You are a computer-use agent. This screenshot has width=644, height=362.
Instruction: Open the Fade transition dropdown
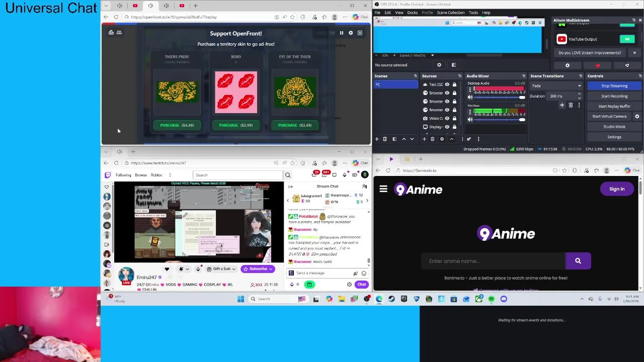556,86
